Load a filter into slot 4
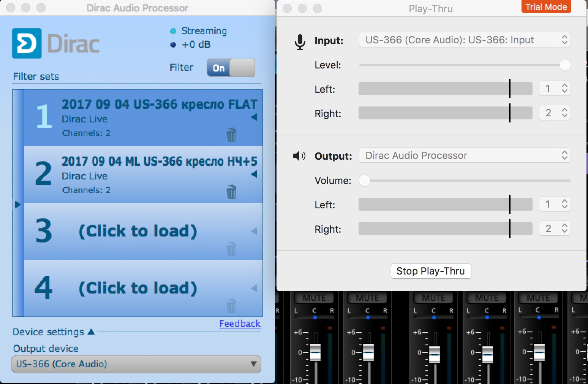The image size is (588, 384). 138,288
